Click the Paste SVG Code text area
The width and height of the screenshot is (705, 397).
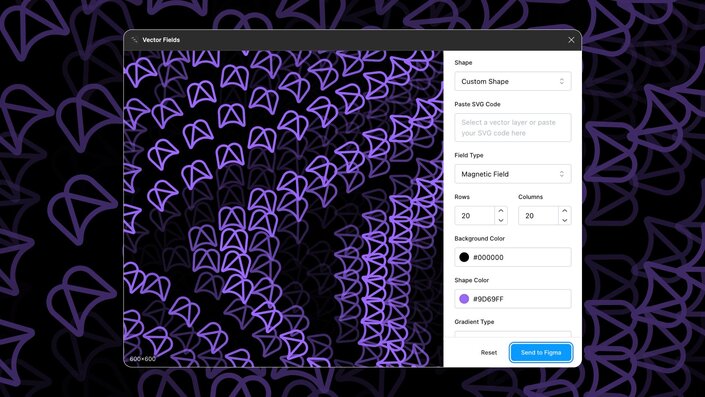[x=513, y=128]
